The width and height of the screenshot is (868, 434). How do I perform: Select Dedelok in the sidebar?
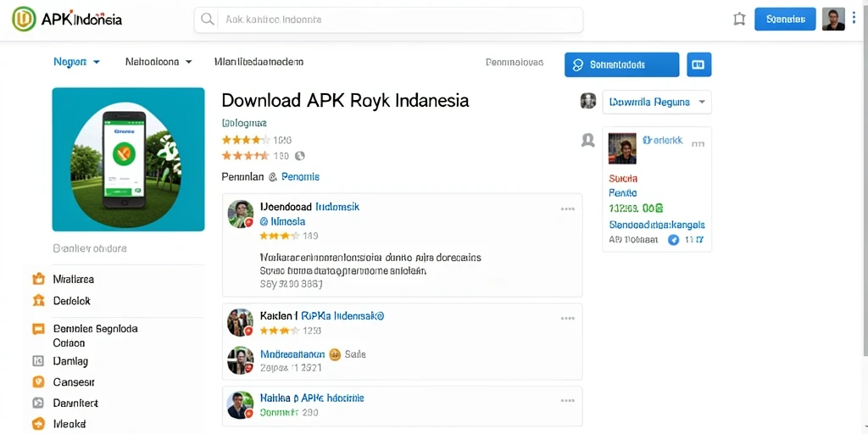71,301
